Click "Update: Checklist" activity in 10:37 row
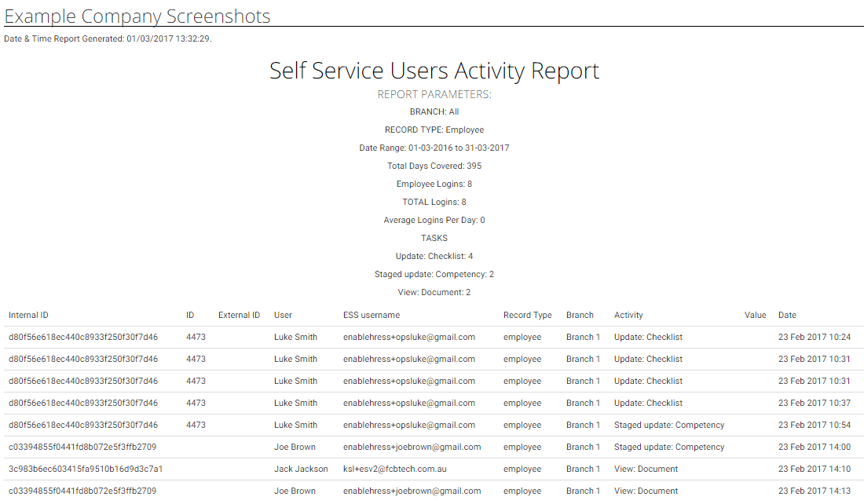The width and height of the screenshot is (864, 504). [x=648, y=404]
